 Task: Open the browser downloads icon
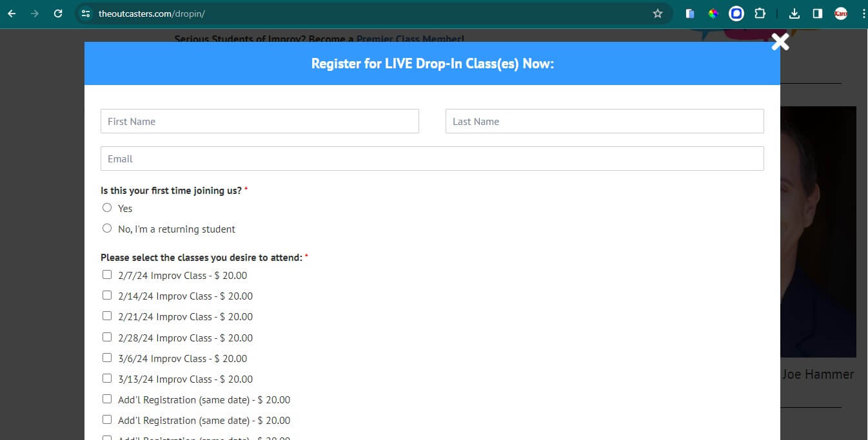pyautogui.click(x=794, y=14)
